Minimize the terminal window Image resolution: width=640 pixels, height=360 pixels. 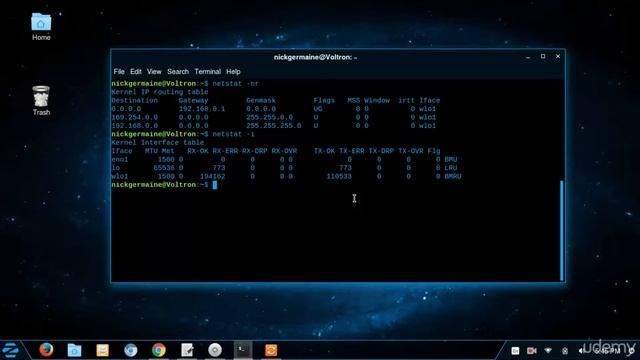528,57
